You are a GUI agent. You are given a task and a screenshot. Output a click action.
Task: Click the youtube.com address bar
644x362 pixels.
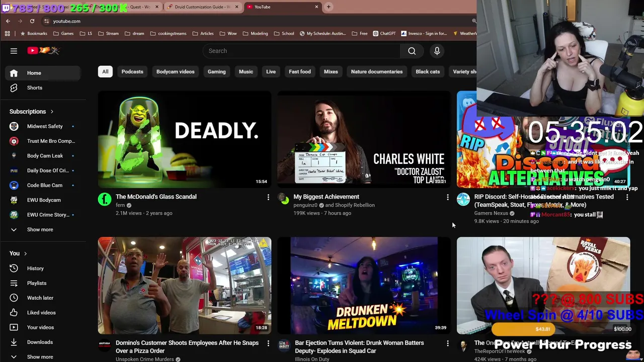click(x=257, y=21)
